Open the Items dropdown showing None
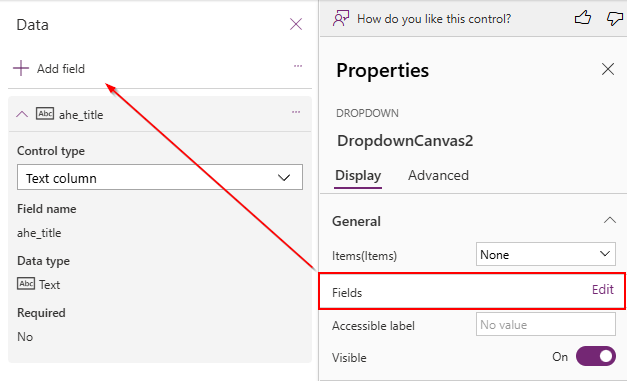The height and width of the screenshot is (381, 627). [x=546, y=254]
